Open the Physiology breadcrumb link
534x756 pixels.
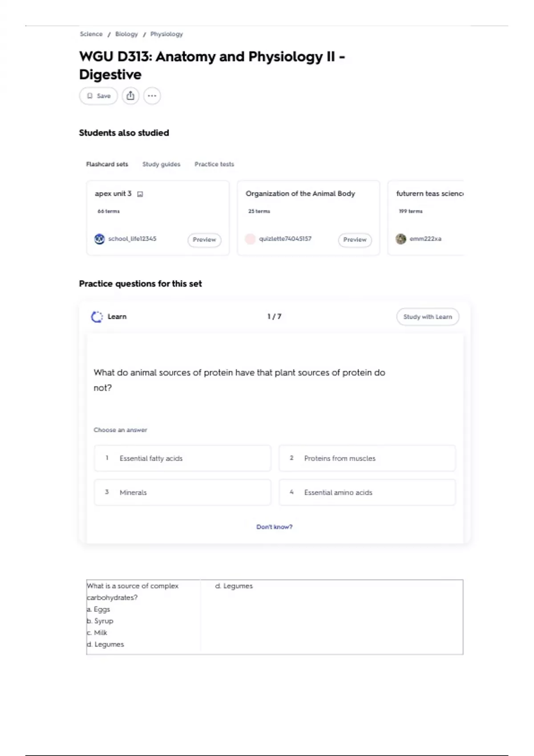coord(166,34)
